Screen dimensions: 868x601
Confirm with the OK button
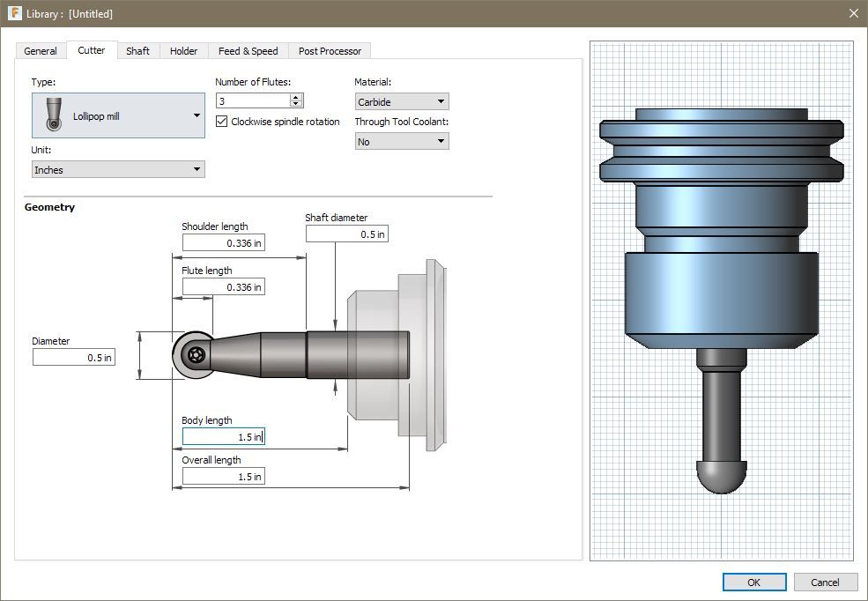click(x=754, y=582)
